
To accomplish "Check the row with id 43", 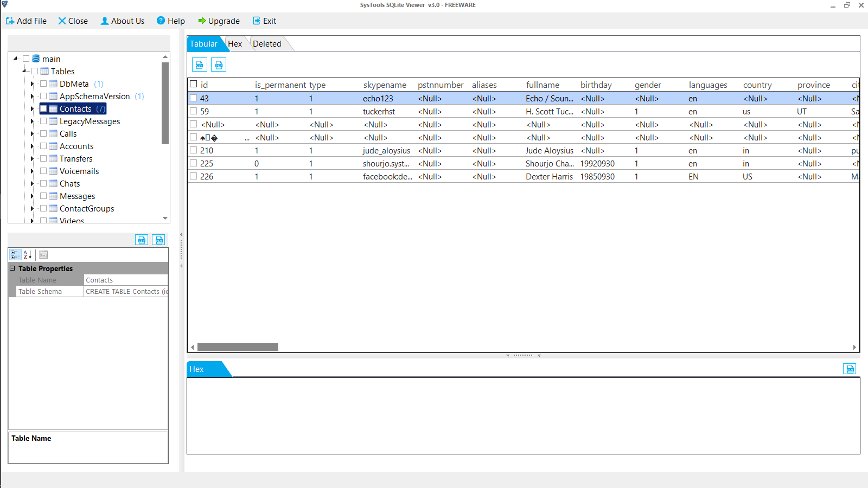I will coord(193,98).
